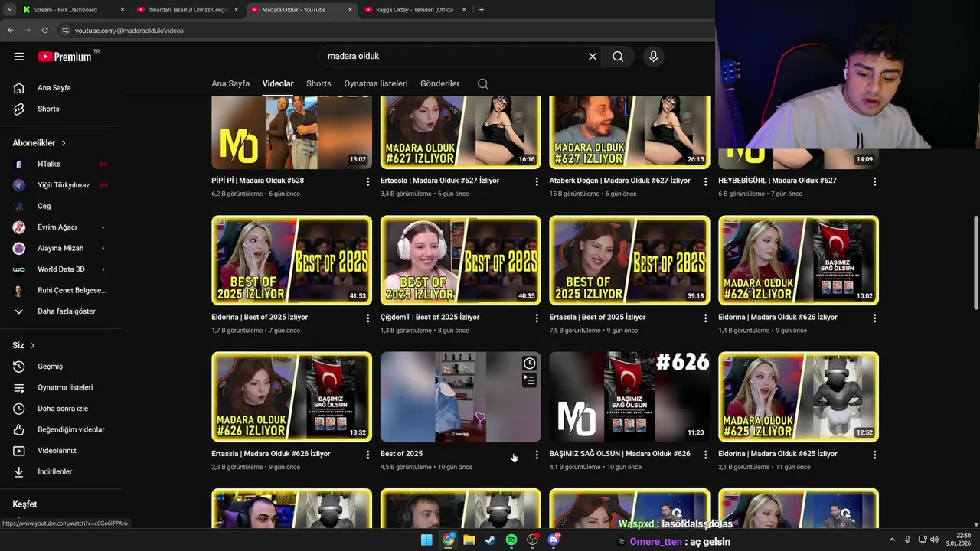Play Eldorina Madara Olduk #625 İzliyor thumbnail
The height and width of the screenshot is (551, 980).
tap(799, 396)
